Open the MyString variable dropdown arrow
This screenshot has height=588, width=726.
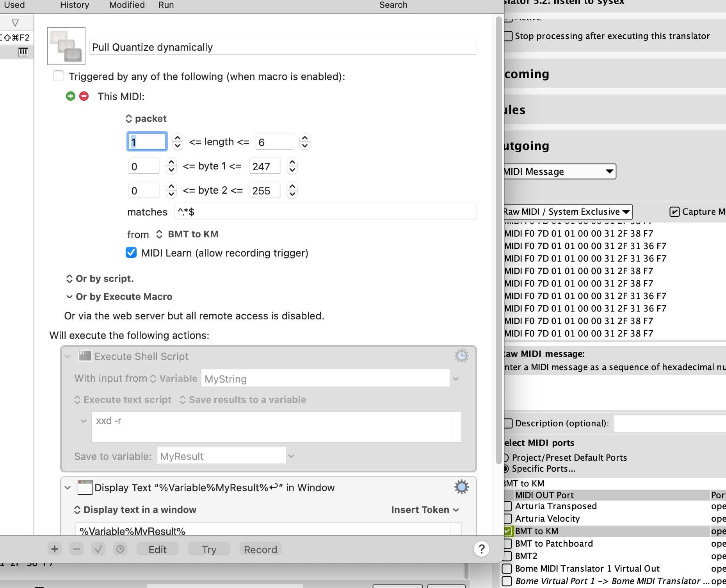pyautogui.click(x=456, y=378)
